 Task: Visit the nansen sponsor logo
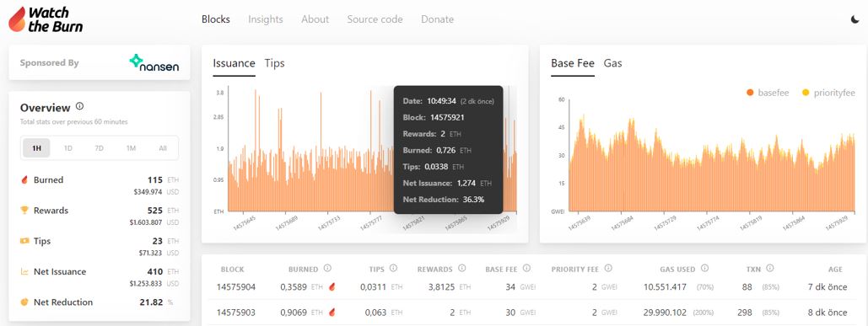pyautogui.click(x=154, y=63)
